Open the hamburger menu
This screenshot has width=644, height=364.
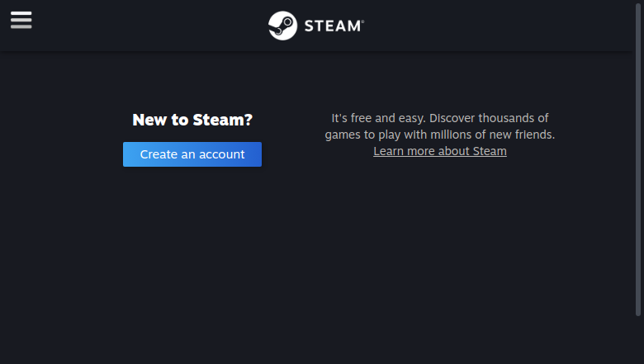(21, 20)
